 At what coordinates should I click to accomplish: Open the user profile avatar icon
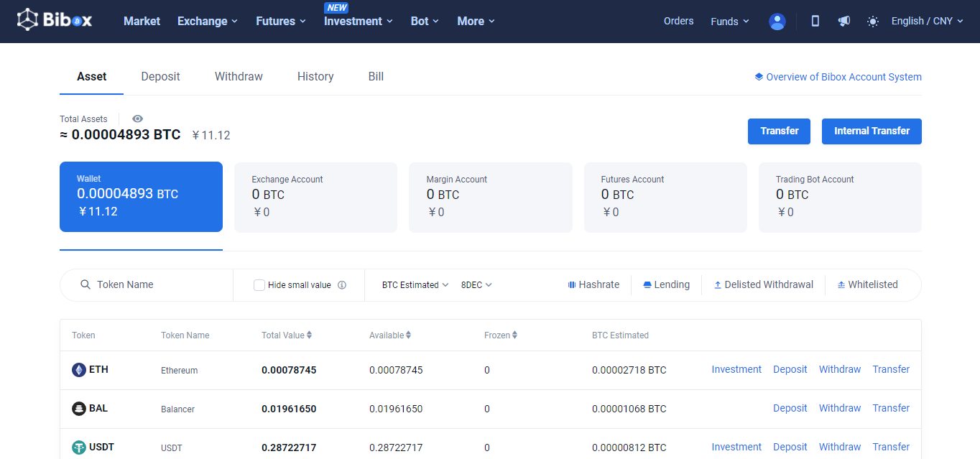point(777,22)
